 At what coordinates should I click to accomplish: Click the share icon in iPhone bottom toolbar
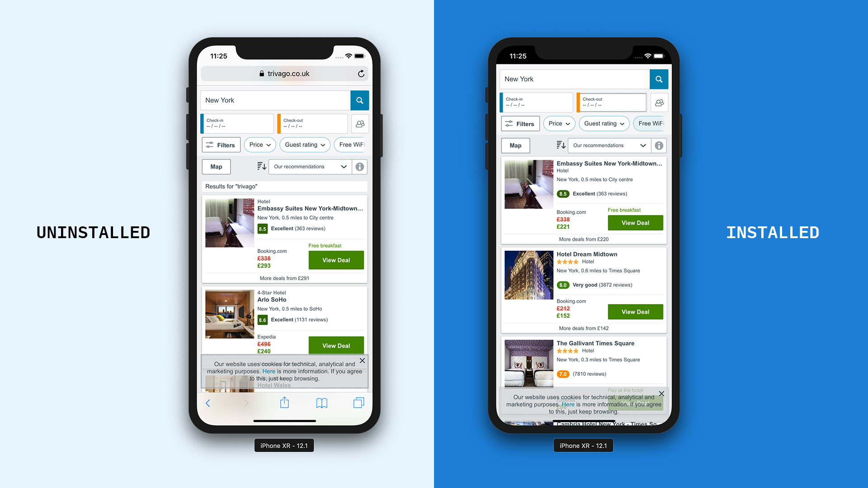coord(284,403)
